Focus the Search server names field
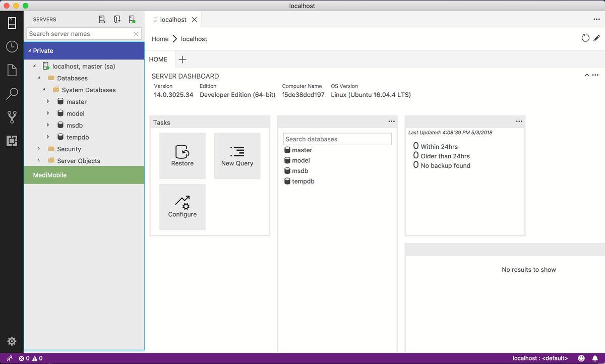 coord(80,34)
